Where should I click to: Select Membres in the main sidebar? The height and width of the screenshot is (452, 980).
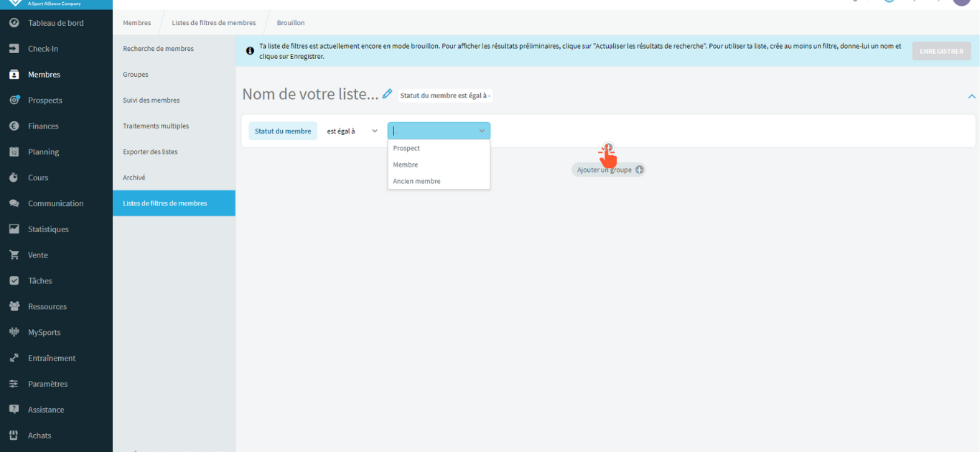[56, 75]
